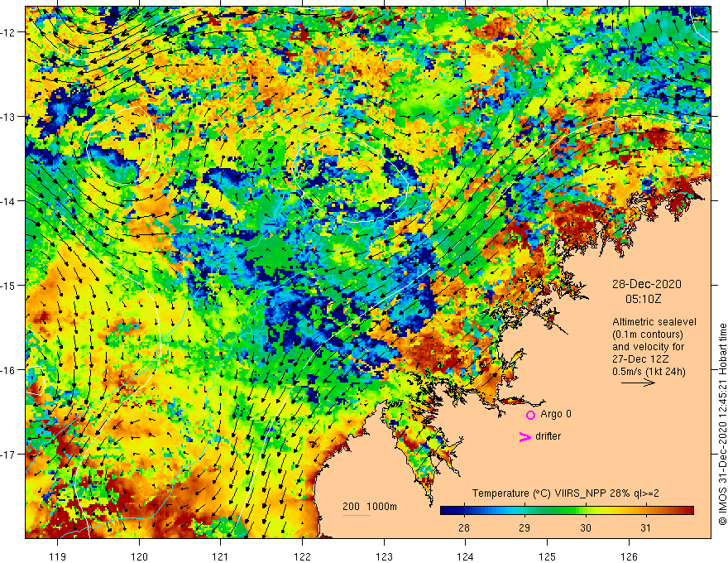Click the colorbar tick label 29
This screenshot has height=563, width=728.
(524, 527)
